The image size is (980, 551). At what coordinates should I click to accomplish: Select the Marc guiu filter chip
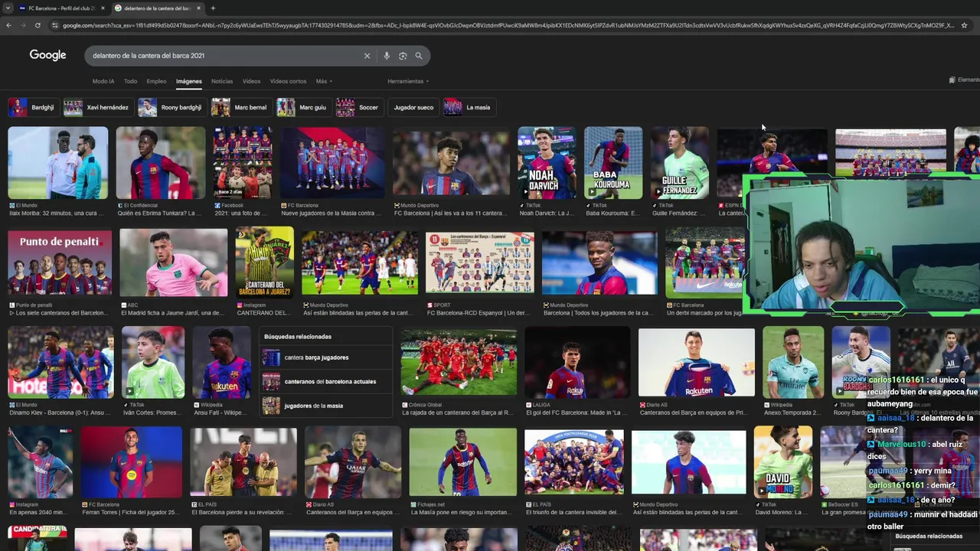click(x=304, y=107)
